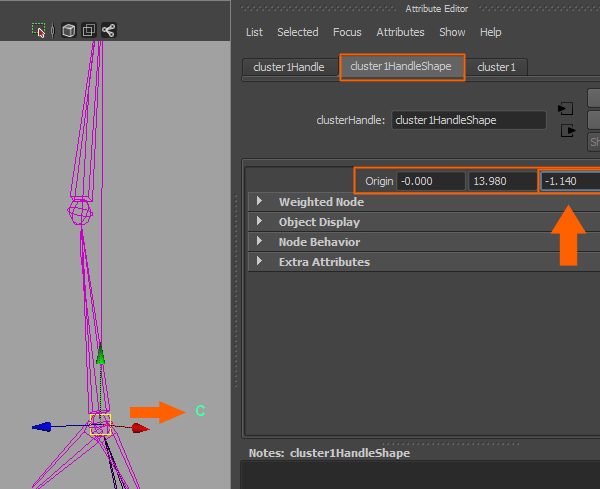This screenshot has width=600, height=489.
Task: Click the clusterHandle name field
Action: 469,120
